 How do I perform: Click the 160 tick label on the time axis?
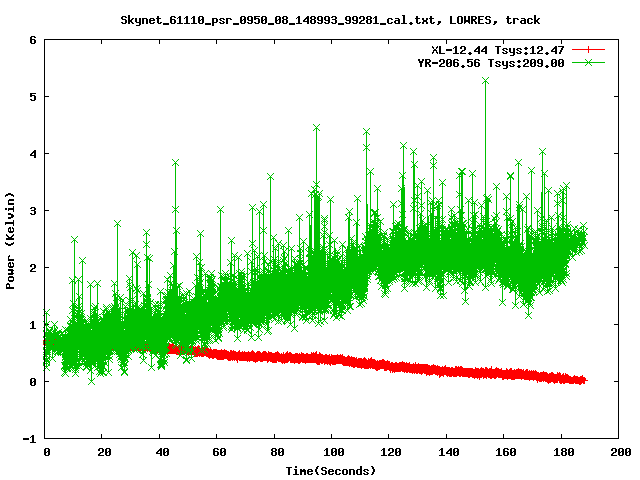pos(504,453)
